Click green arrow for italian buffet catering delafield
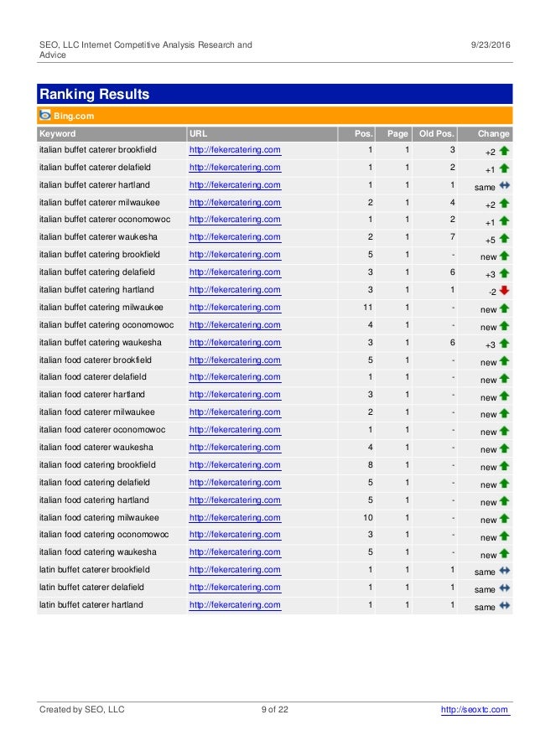 coord(504,273)
